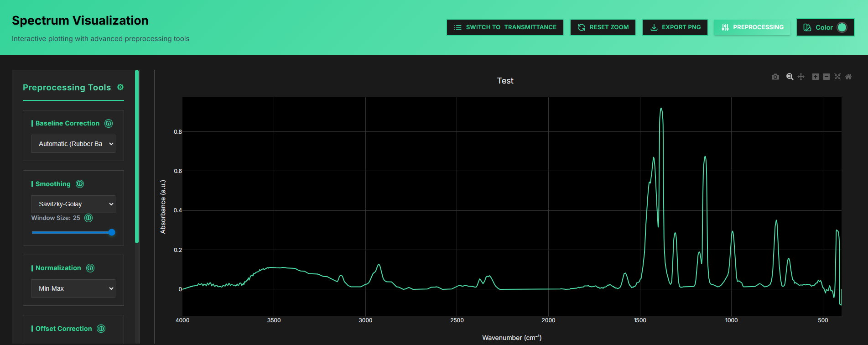
Task: Open the Normalization info icon
Action: [x=90, y=268]
